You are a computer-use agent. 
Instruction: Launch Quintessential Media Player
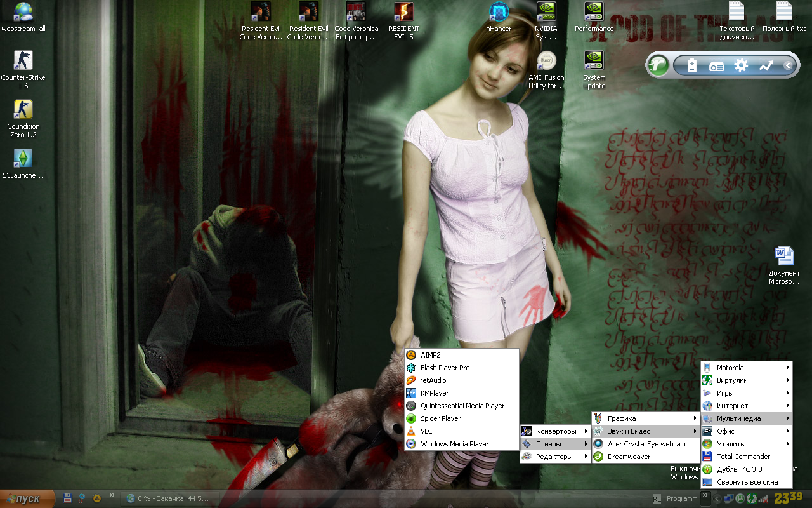pyautogui.click(x=462, y=406)
